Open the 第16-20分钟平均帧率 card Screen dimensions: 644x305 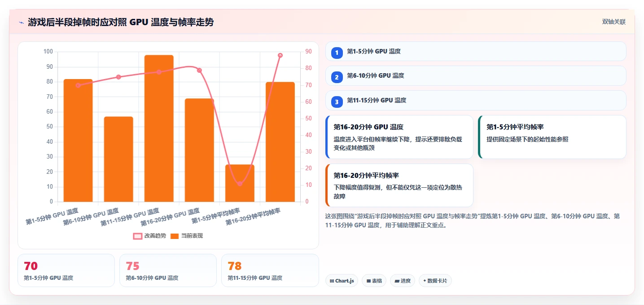399,185
